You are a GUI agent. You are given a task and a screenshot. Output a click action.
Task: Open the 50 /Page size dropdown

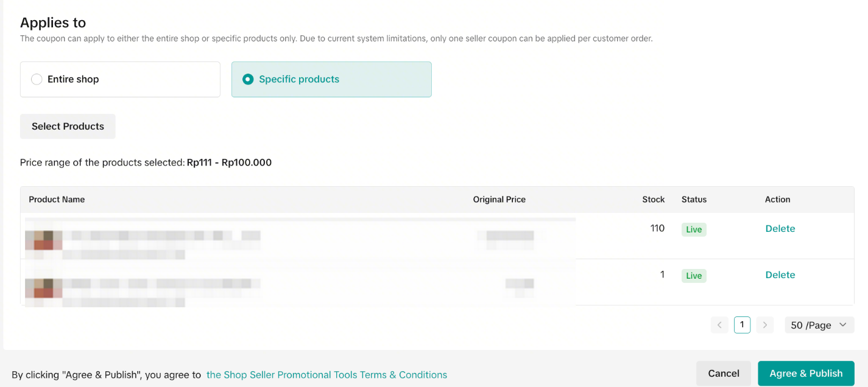(x=819, y=325)
